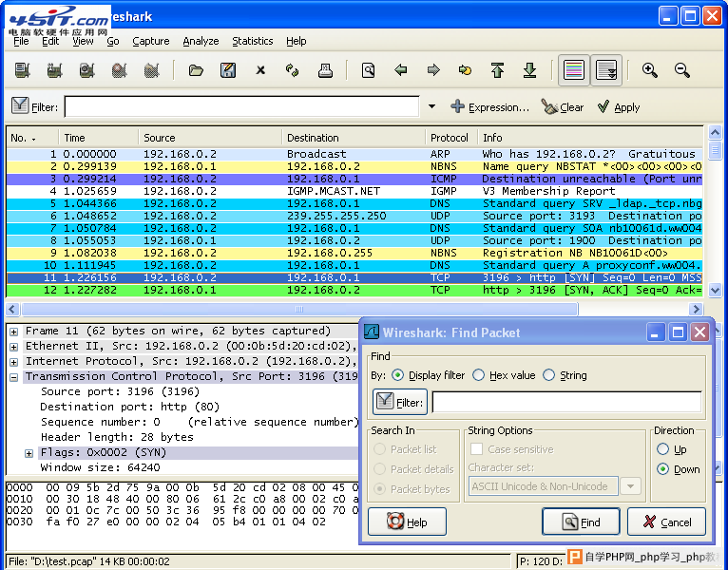Collapse Transmission Control Protocol node
This screenshot has width=728, height=570.
[14, 377]
